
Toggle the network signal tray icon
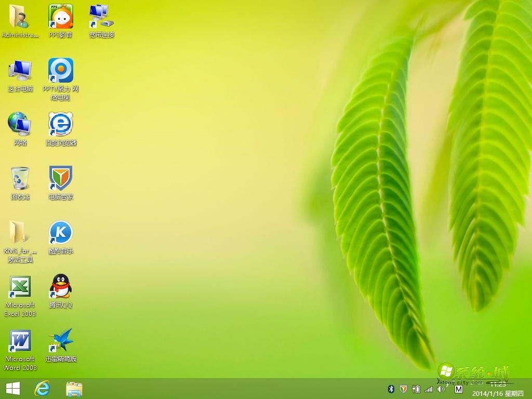[x=429, y=388]
